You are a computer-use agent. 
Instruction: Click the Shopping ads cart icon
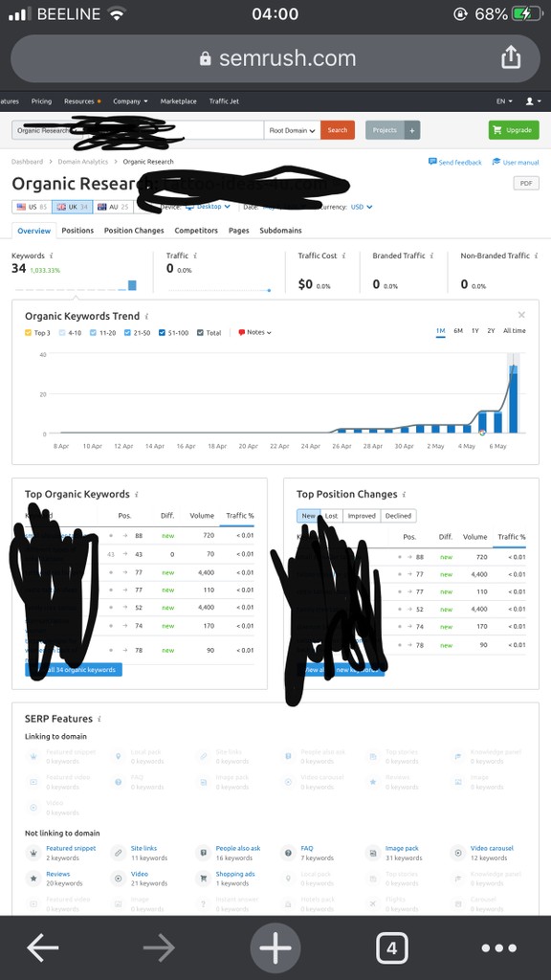(x=203, y=879)
